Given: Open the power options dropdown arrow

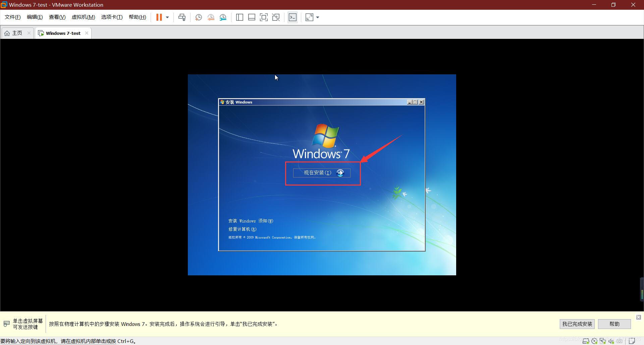Looking at the screenshot, I should [167, 17].
